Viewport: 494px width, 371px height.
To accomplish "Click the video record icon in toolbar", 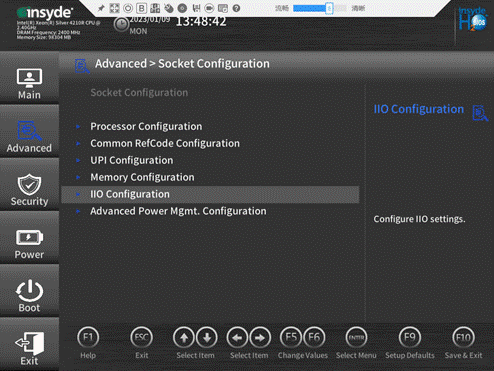I will (209, 8).
